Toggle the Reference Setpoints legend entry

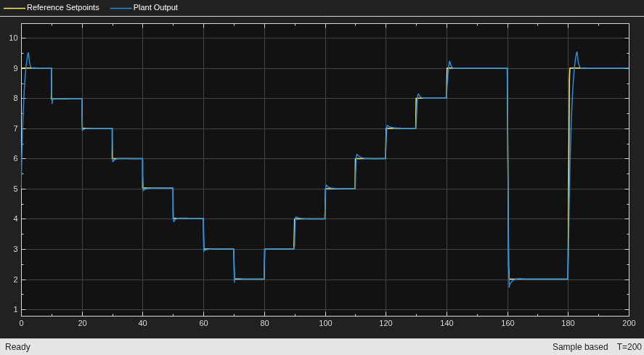(52, 7)
